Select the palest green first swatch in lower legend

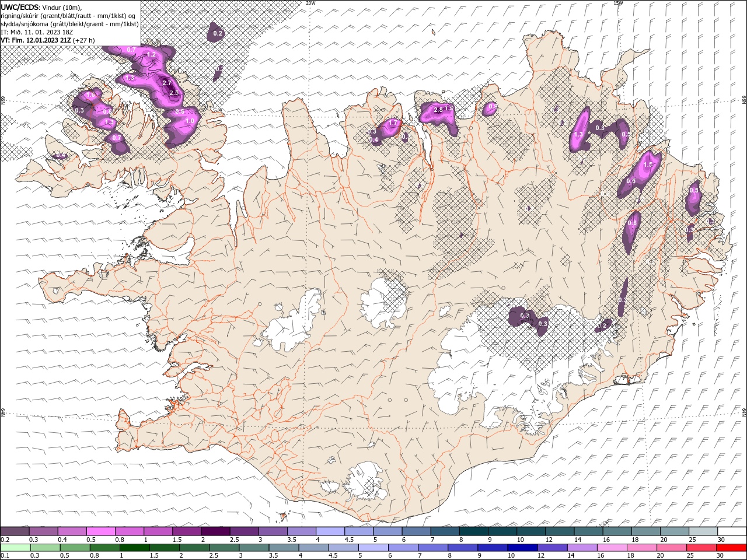pos(15,548)
